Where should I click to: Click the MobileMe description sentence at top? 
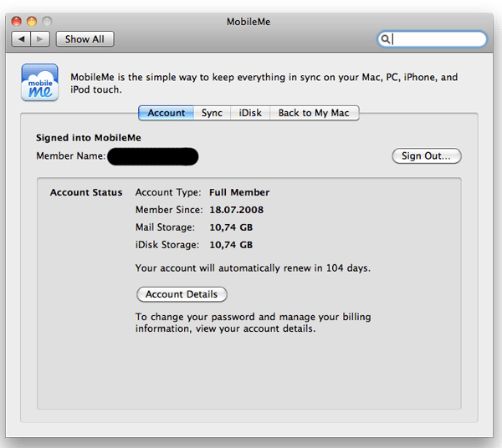click(264, 83)
